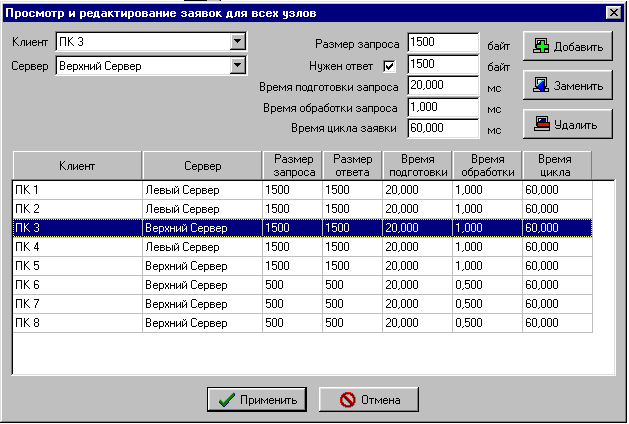Expand the Сервер dropdown list
The image size is (629, 424).
[x=237, y=65]
